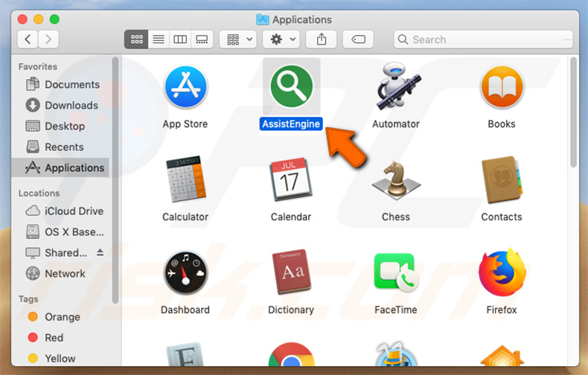The image size is (588, 375).
Task: Launch the FaceTime app icon
Action: 397,272
